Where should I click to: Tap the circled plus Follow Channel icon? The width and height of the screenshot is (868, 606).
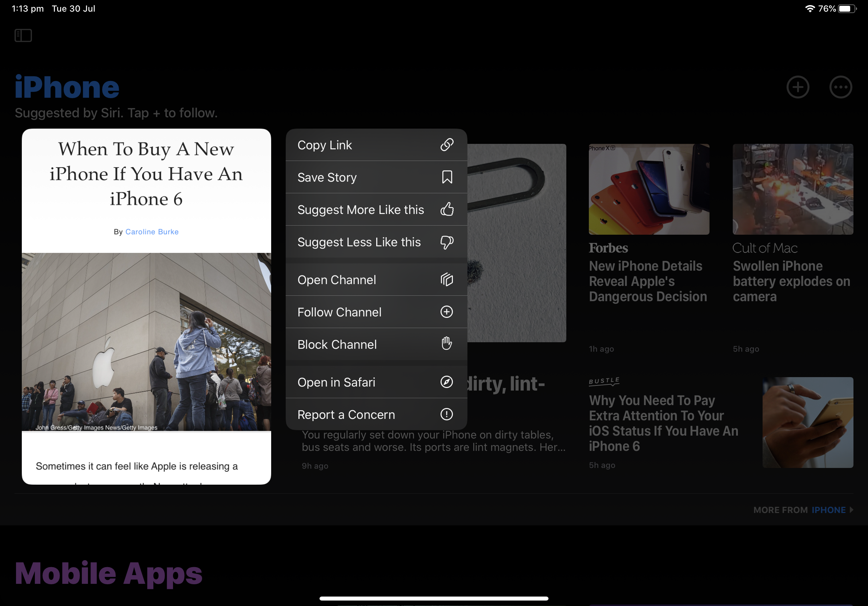pyautogui.click(x=446, y=312)
